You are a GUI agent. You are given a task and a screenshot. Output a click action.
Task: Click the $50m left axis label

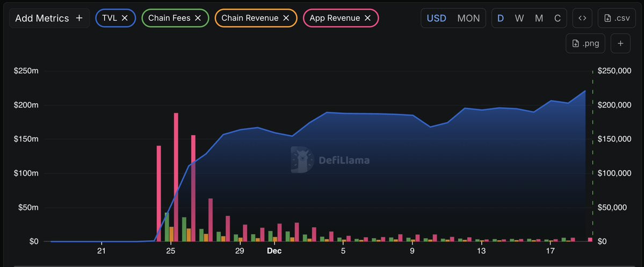[28, 207]
